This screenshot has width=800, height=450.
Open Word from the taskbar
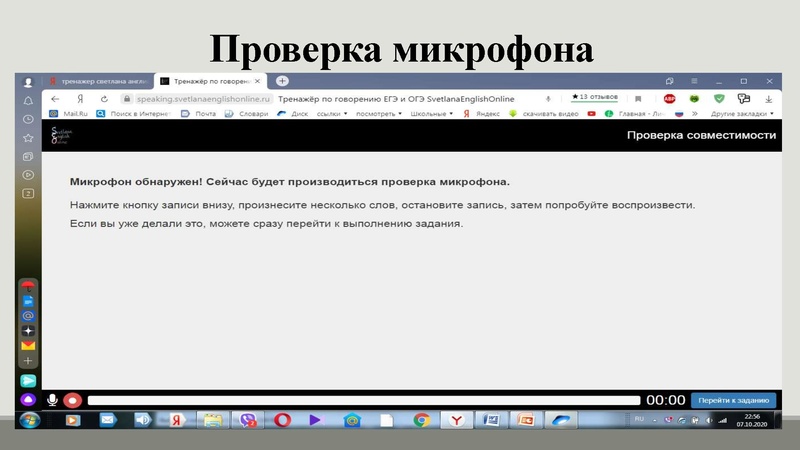491,420
